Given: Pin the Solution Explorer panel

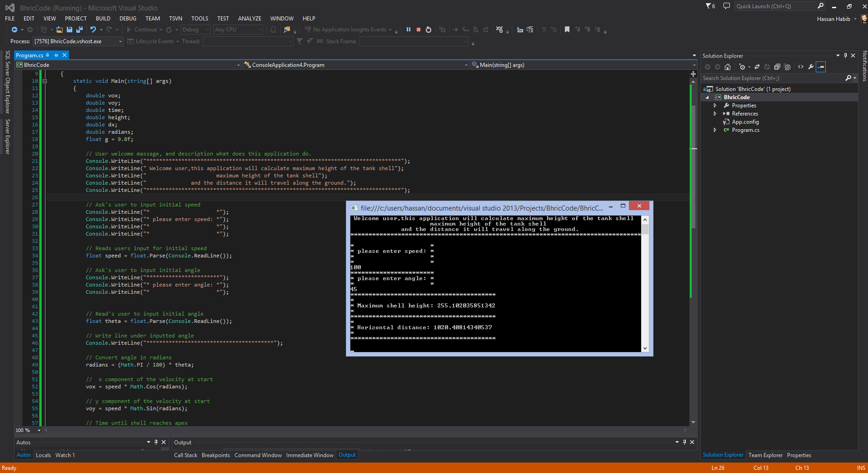Looking at the screenshot, I should tap(845, 55).
